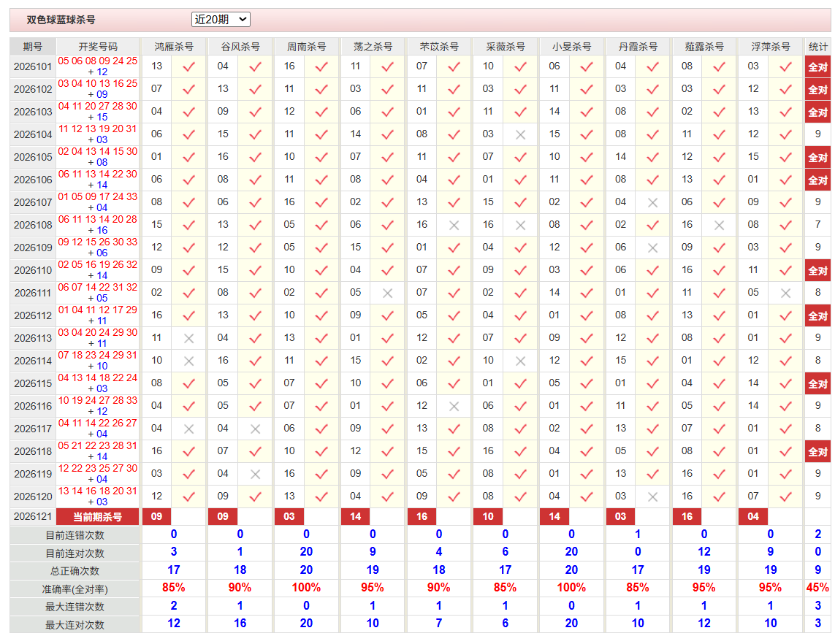
Task: Click the X mark in row 2026107 丹霞杀号
Action: 653,203
